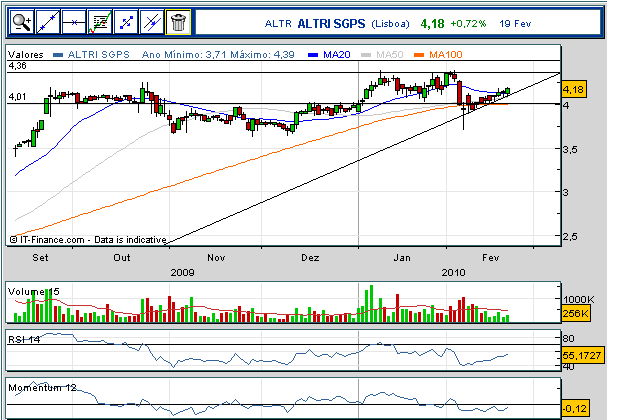Click the 2009 year label
This screenshot has width=640, height=420.
tap(182, 272)
